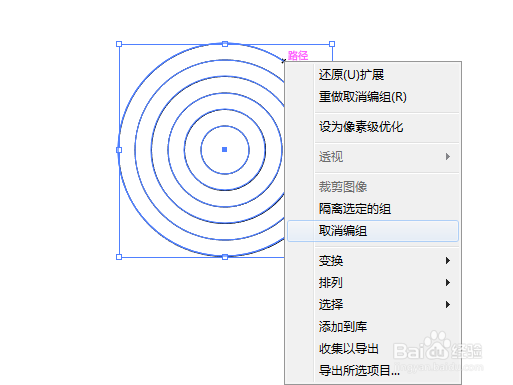This screenshot has width=513, height=385.
Task: Select 重做取消编组(R) menu entry
Action: [373, 97]
